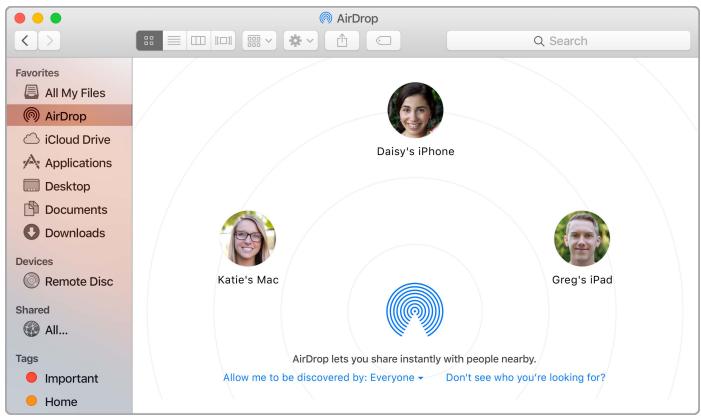Screen dimensions: 701x417
Task: Open Downloads folder in sidebar
Action: pos(70,233)
